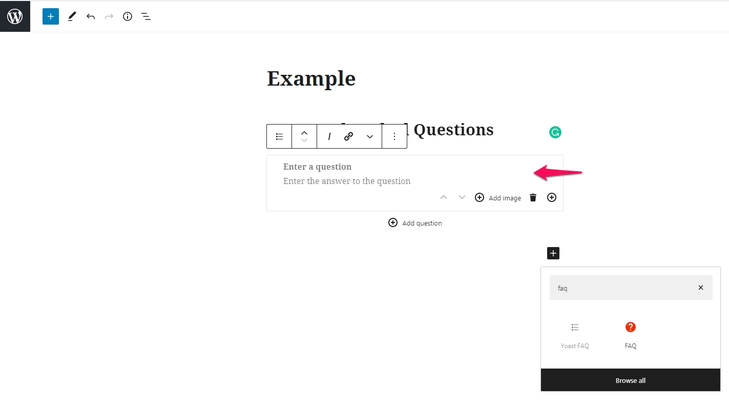Screen dimensions: 729x407
Task: Toggle italic formatting
Action: point(329,136)
